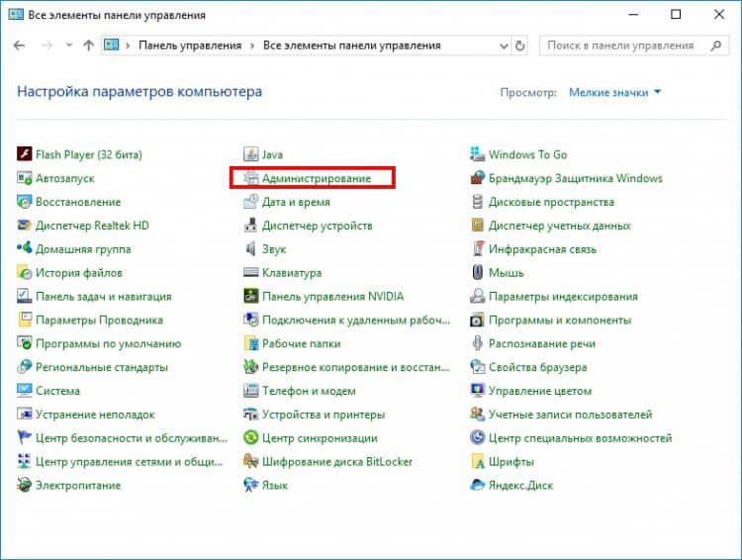742x560 pixels.
Task: Open Брандмауэр Защитника Windows icon
Action: coord(477,178)
